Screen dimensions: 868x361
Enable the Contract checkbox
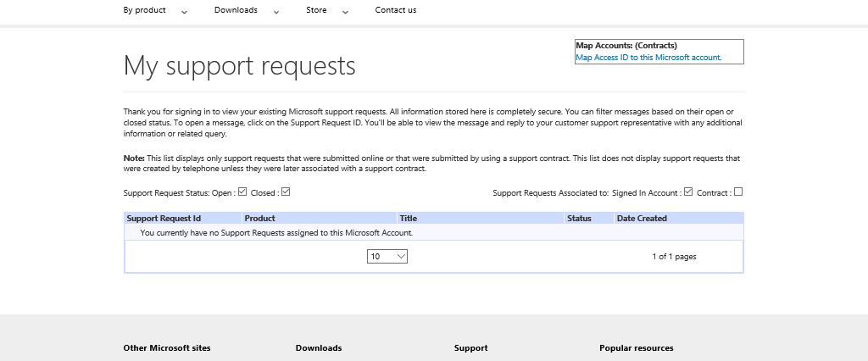pos(738,192)
